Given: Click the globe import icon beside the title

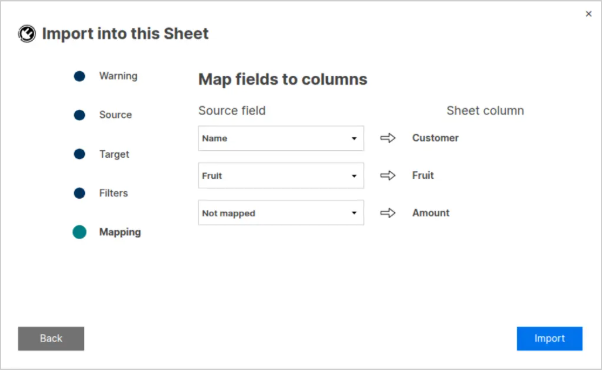Looking at the screenshot, I should 27,34.
